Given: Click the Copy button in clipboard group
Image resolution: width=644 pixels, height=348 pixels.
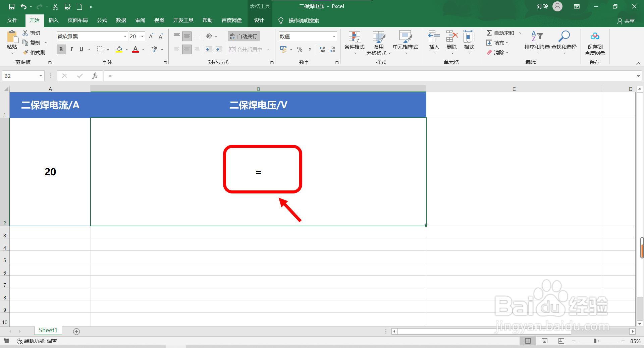Looking at the screenshot, I should 32,43.
